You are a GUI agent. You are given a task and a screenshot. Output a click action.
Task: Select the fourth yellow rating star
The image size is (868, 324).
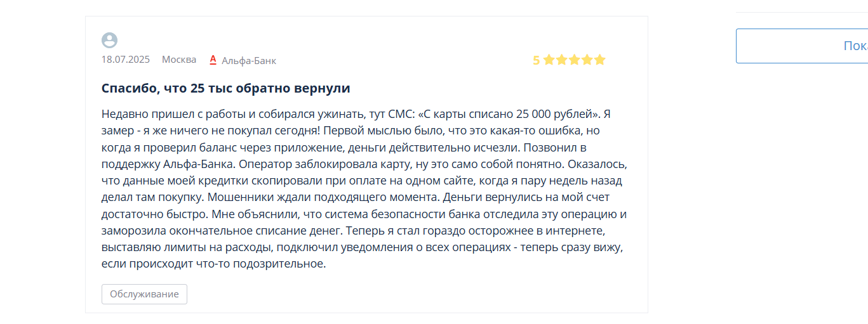[587, 60]
